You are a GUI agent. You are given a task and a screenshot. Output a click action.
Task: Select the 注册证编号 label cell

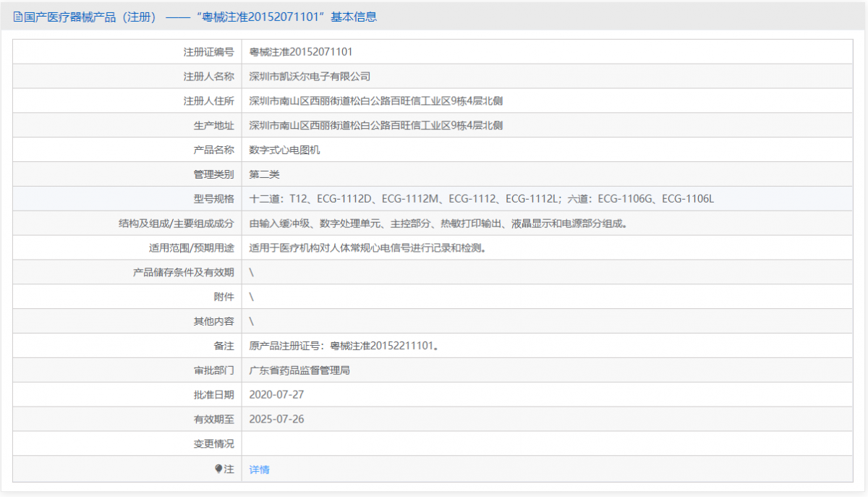tap(127, 52)
